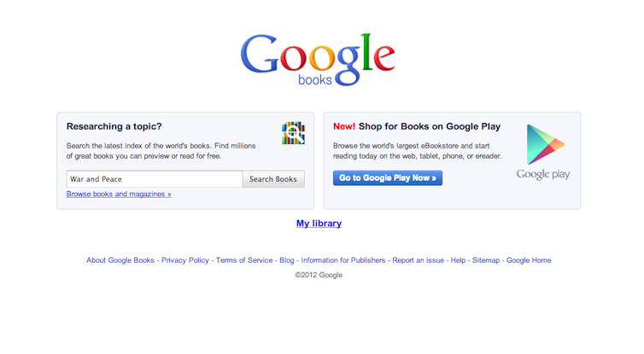
Task: Click the Google Books logo
Action: click(x=318, y=60)
